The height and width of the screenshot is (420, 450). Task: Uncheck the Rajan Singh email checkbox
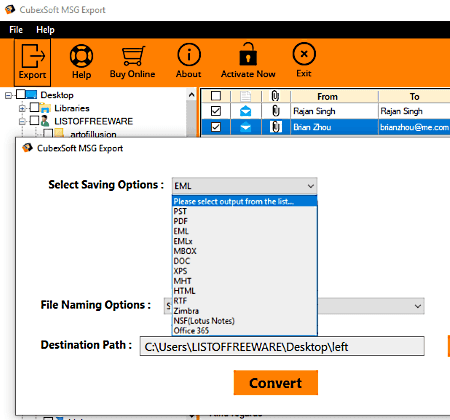[x=216, y=111]
